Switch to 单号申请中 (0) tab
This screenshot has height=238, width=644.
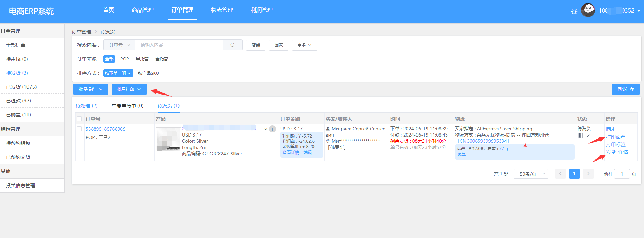pyautogui.click(x=127, y=106)
